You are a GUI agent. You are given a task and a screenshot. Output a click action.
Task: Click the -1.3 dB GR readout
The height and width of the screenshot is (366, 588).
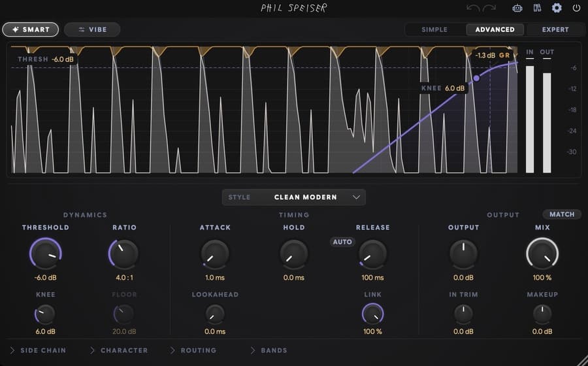point(493,56)
